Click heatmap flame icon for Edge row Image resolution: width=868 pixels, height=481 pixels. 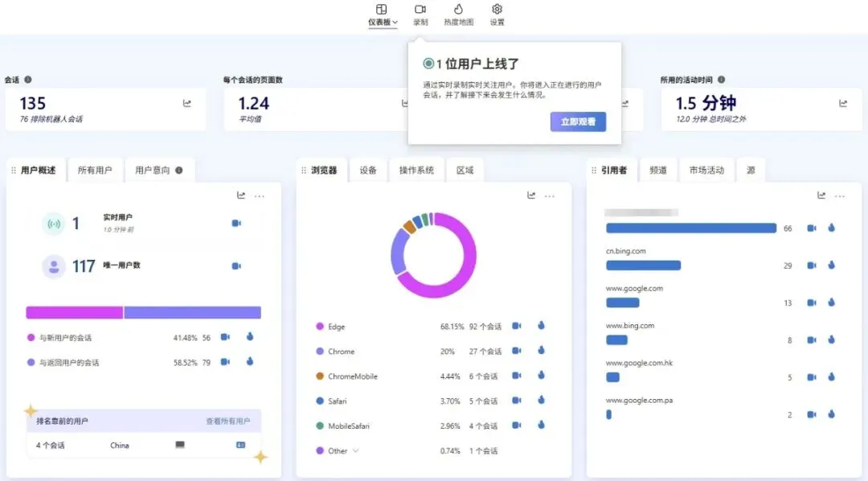(542, 326)
